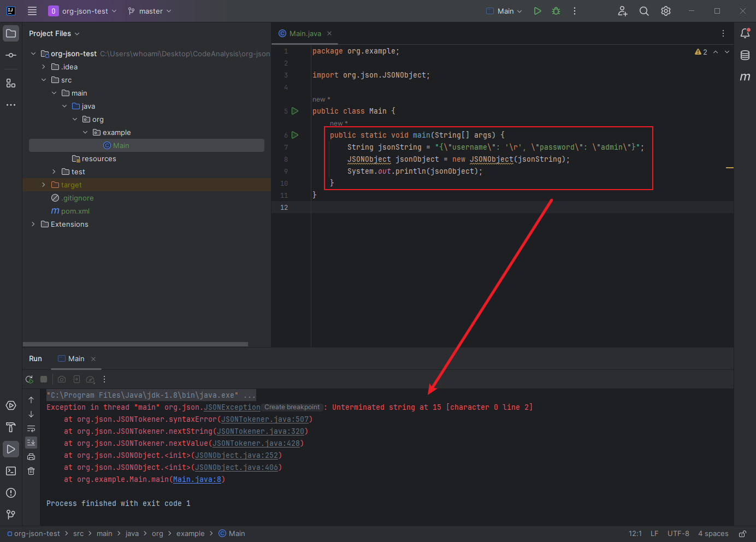756x542 pixels.
Task: Click the horizontal project tree scrollbar
Action: pyautogui.click(x=135, y=344)
